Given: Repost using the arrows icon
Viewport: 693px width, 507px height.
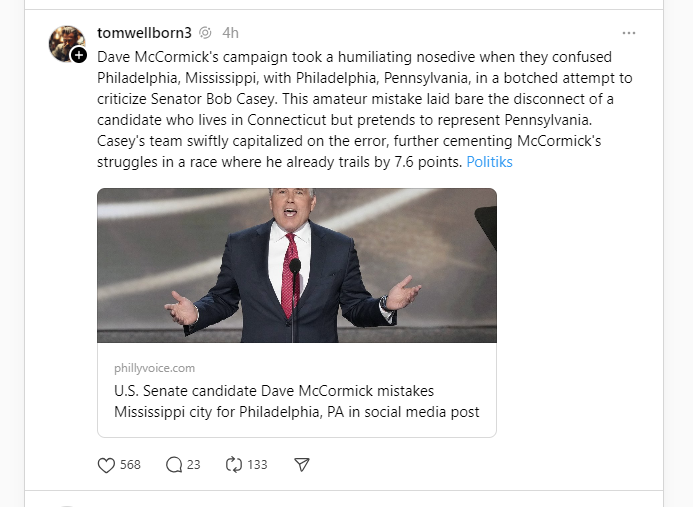Looking at the screenshot, I should tap(235, 465).
